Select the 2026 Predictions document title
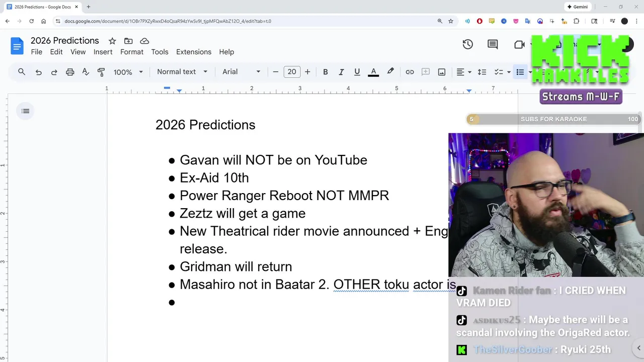This screenshot has width=644, height=362. tap(65, 41)
